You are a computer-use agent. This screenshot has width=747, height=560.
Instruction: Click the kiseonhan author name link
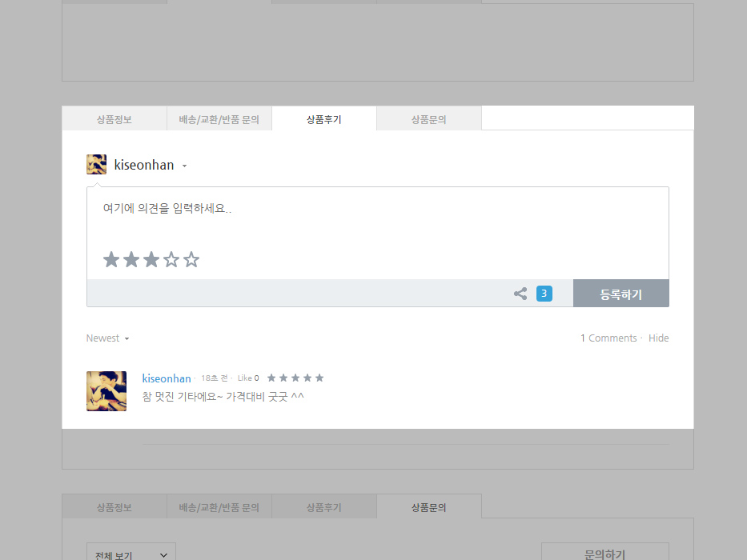167,378
